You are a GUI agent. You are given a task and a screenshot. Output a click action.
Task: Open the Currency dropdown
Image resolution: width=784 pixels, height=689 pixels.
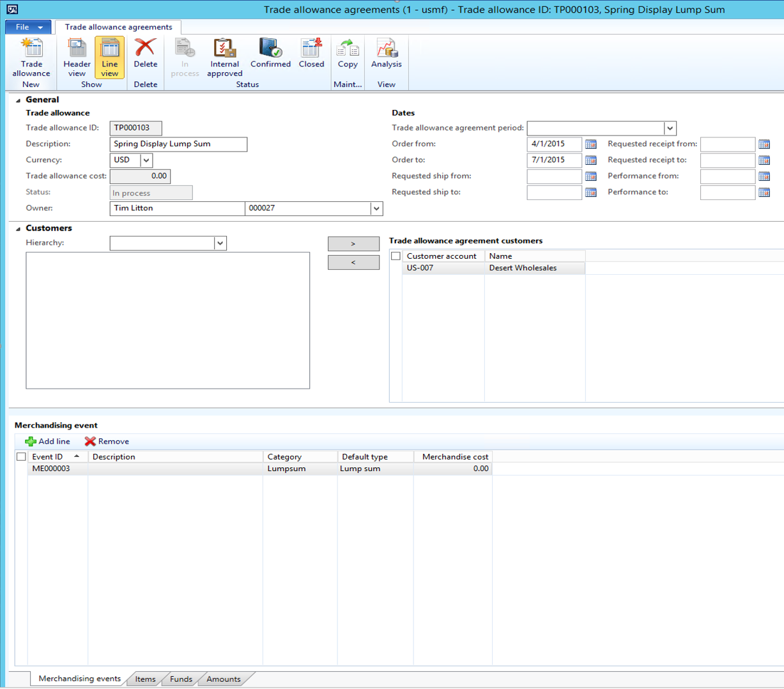(x=146, y=160)
